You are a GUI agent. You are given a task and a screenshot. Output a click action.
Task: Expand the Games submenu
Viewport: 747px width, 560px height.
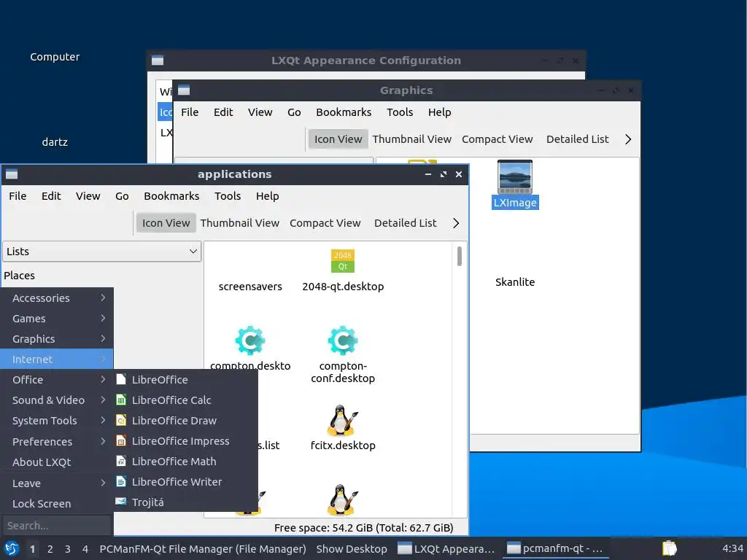coord(57,319)
